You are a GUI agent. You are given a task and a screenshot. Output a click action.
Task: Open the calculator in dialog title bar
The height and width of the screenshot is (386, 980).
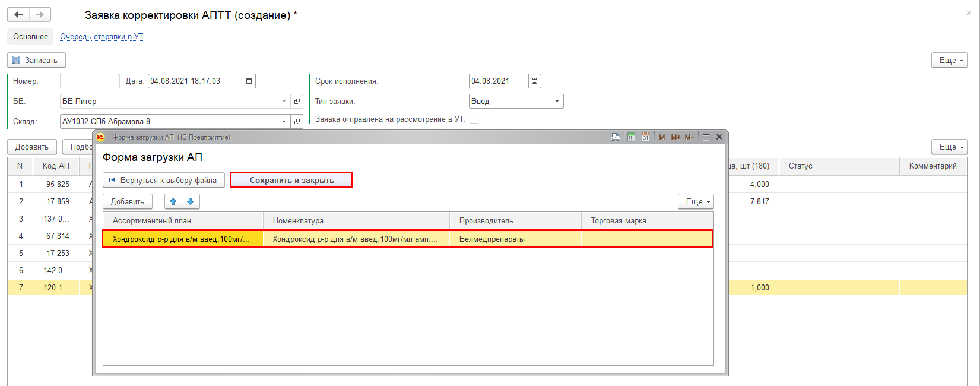pos(631,137)
